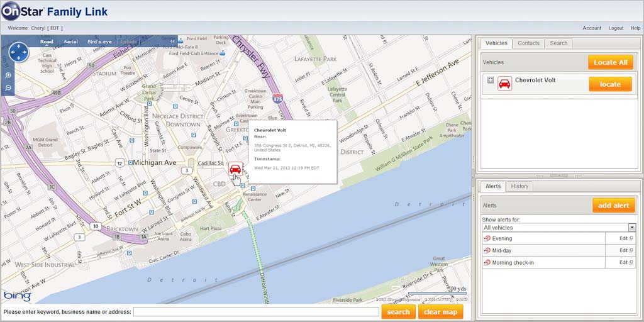Click the keyword or address search field

point(256,312)
